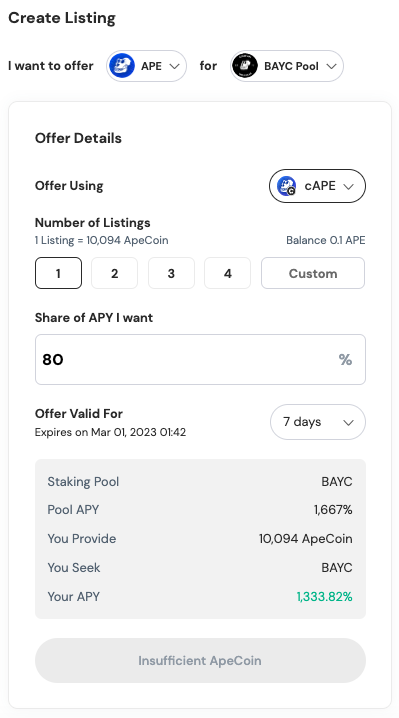Select 2 listings option
This screenshot has height=718, width=399.
coord(115,273)
